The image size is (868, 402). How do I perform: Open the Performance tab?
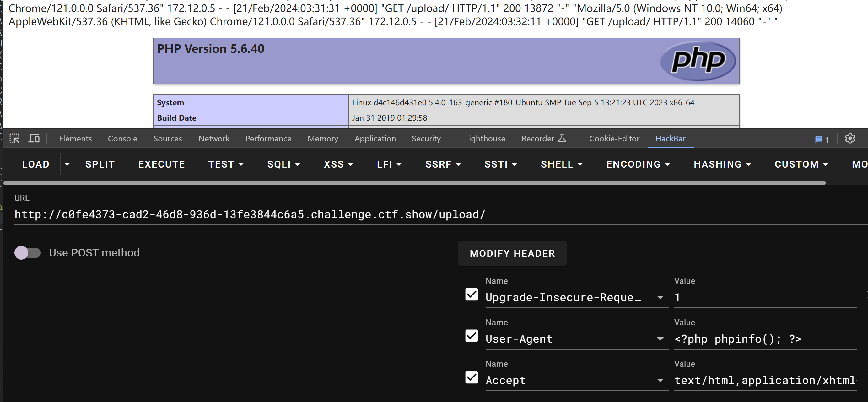tap(268, 139)
